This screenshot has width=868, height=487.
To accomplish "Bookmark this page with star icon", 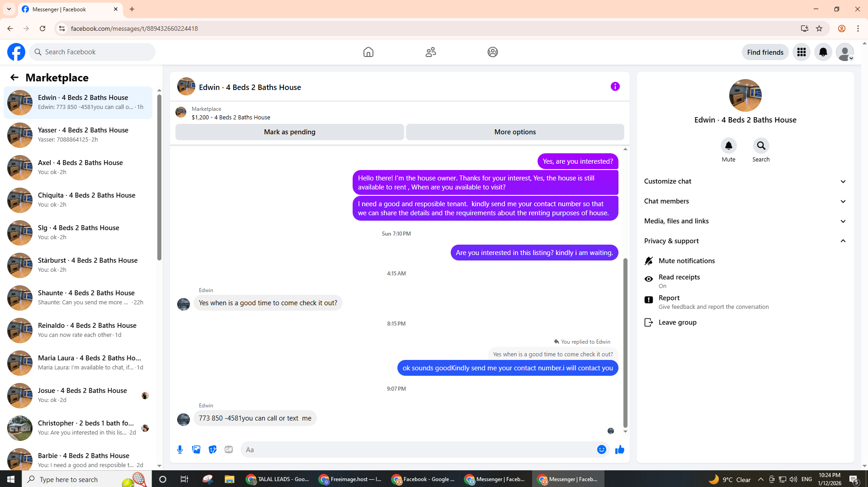I will tap(819, 28).
